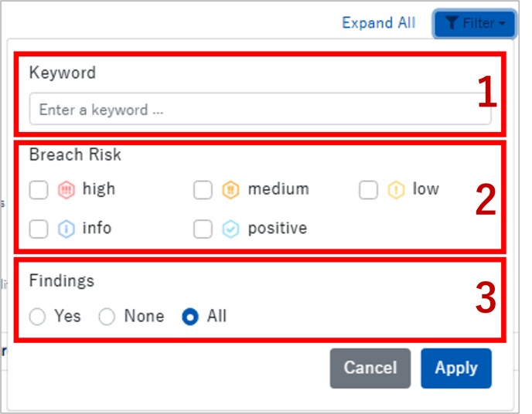Viewport: 532px width, 414px height.
Task: Click the low risk yellow hexagon icon
Action: [397, 189]
